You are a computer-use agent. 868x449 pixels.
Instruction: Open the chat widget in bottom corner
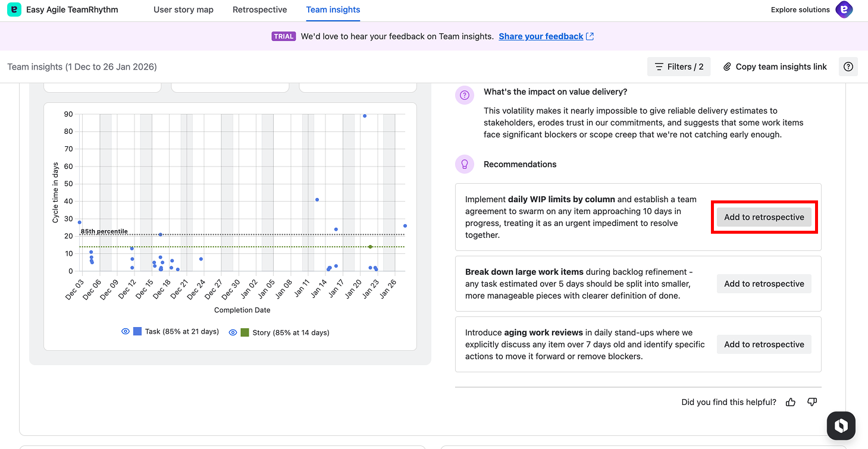point(841,425)
